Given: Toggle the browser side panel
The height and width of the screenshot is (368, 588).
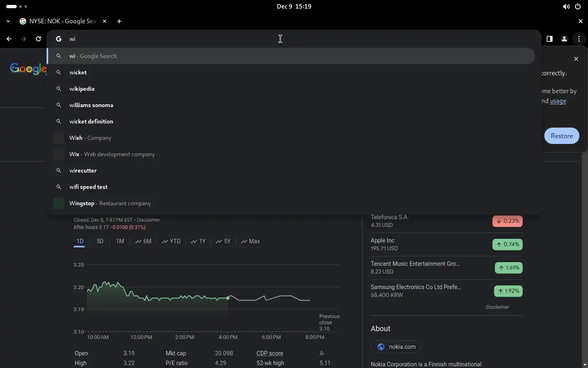Looking at the screenshot, I should [x=550, y=39].
